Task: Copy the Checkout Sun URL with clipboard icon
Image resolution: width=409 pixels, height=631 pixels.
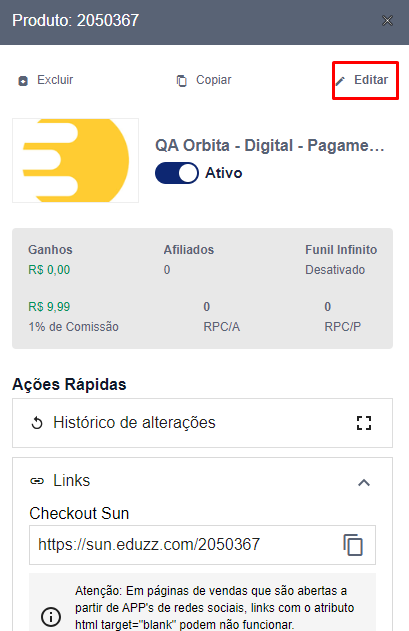Action: [353, 545]
